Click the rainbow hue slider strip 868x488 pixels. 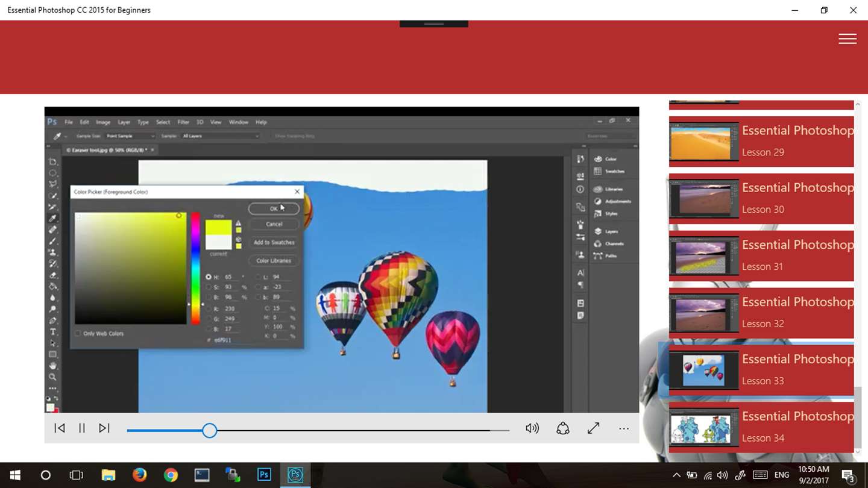point(195,268)
